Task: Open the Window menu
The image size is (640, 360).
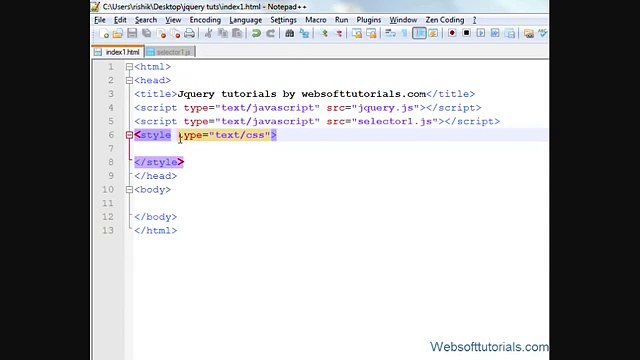Action: tap(403, 20)
